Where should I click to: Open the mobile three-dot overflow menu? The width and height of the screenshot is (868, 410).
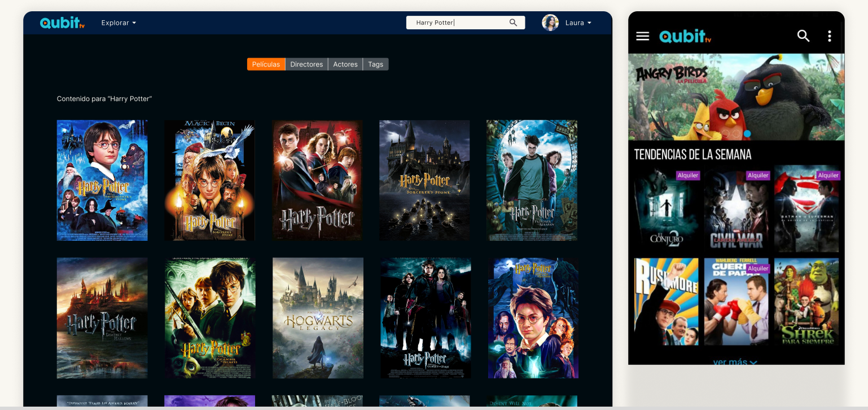pos(829,36)
